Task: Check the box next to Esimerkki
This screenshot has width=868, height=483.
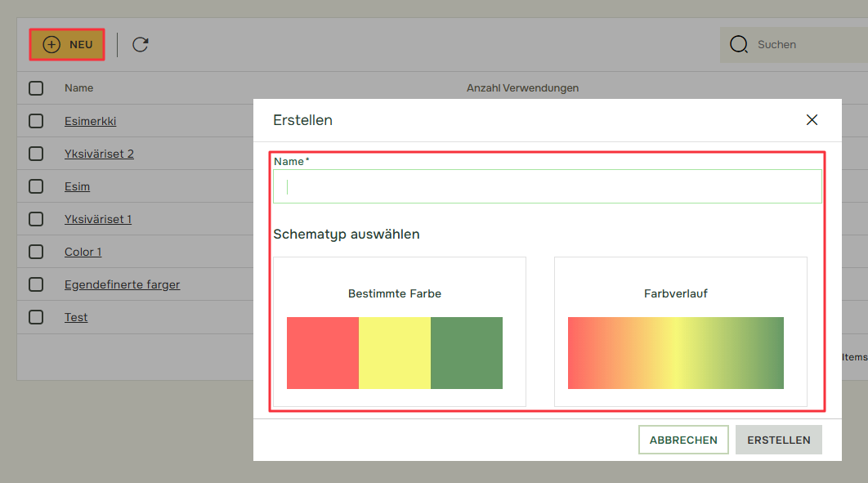Action: tap(36, 121)
